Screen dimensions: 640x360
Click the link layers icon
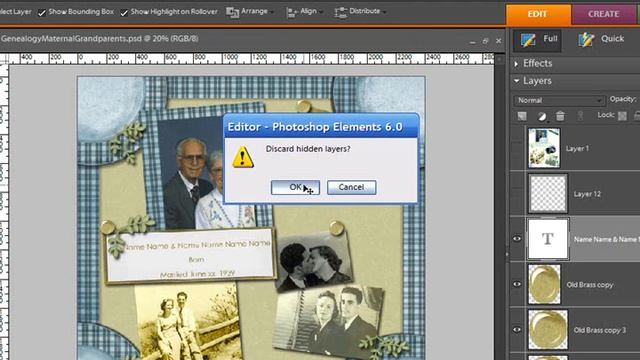tap(580, 116)
